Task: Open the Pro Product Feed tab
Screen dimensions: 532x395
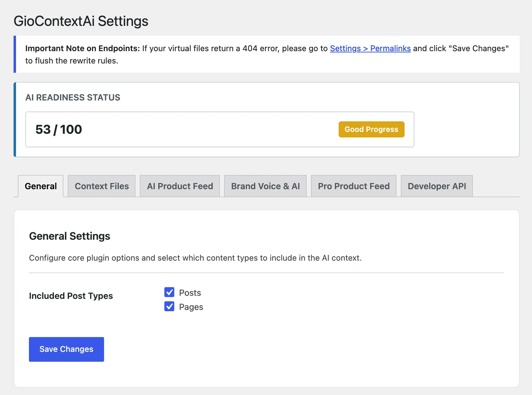Action: coord(354,186)
